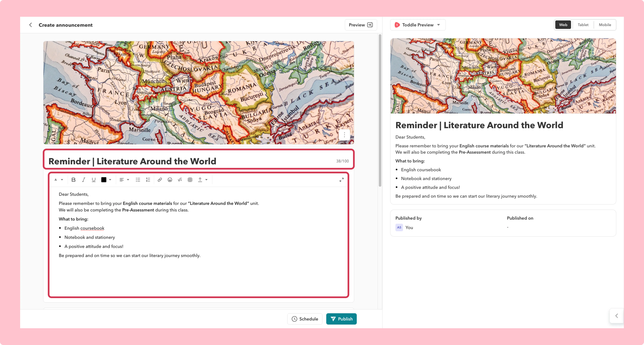This screenshot has height=345, width=644.
Task: Expand the side panel with the arrow tab at the bottom right
Action: (617, 316)
